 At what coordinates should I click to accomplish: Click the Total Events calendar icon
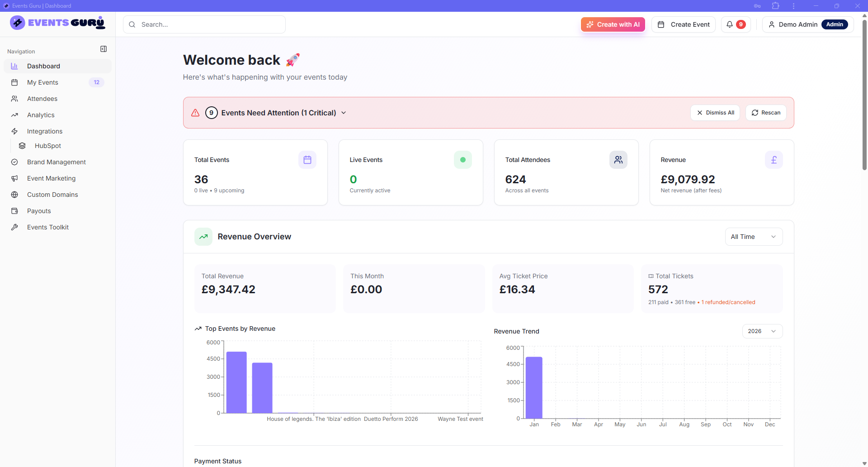[x=307, y=160]
